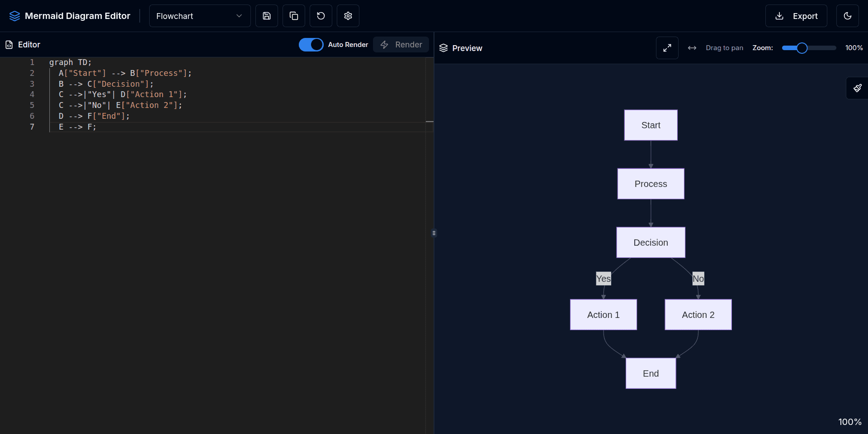Switch focus to the Preview panel header

pos(467,48)
